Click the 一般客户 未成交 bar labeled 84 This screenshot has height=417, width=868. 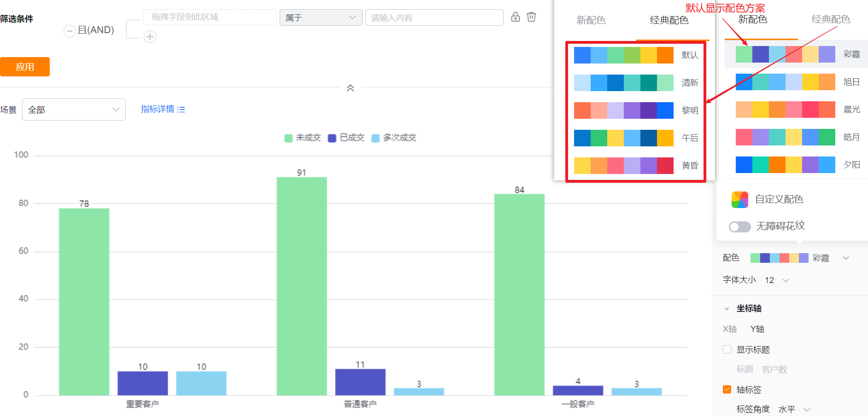point(519,295)
